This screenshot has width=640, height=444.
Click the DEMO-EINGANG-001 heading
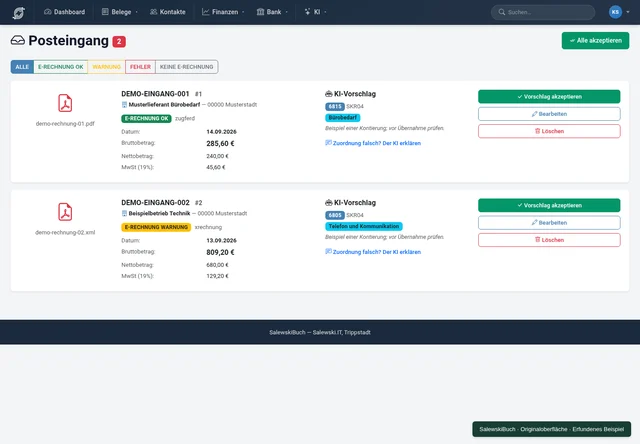pos(155,94)
